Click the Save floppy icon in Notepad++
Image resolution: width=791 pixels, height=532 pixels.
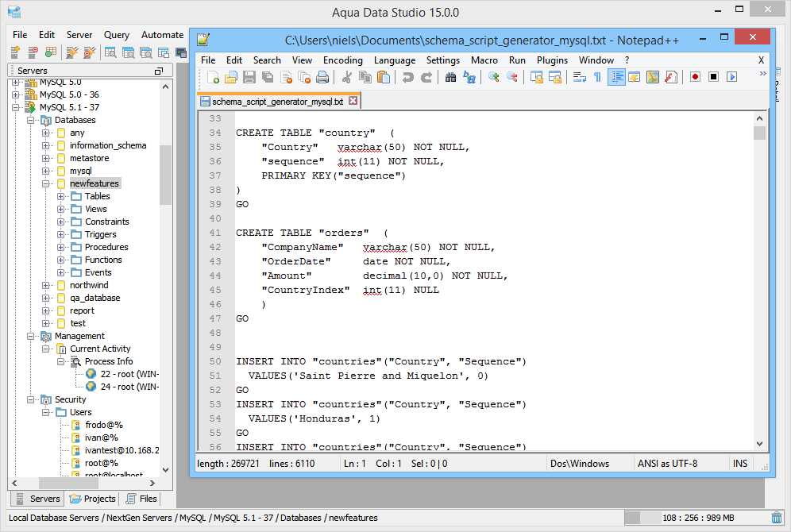[x=249, y=77]
